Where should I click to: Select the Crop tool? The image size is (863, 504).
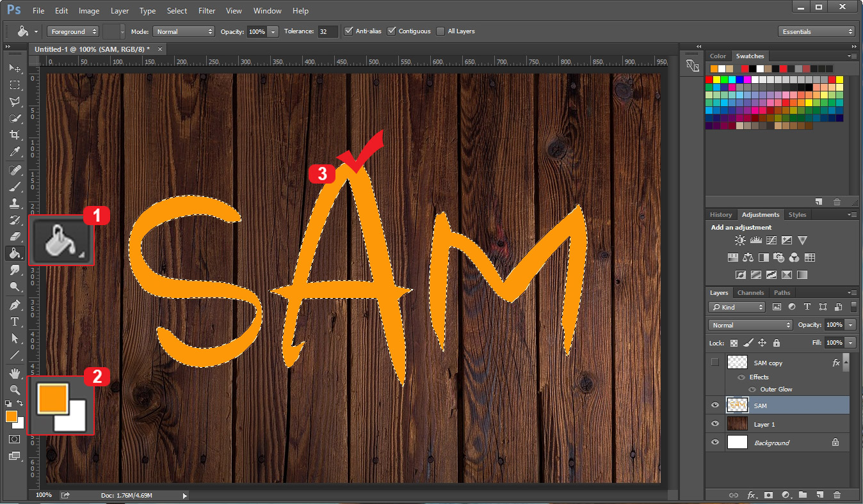click(x=15, y=135)
